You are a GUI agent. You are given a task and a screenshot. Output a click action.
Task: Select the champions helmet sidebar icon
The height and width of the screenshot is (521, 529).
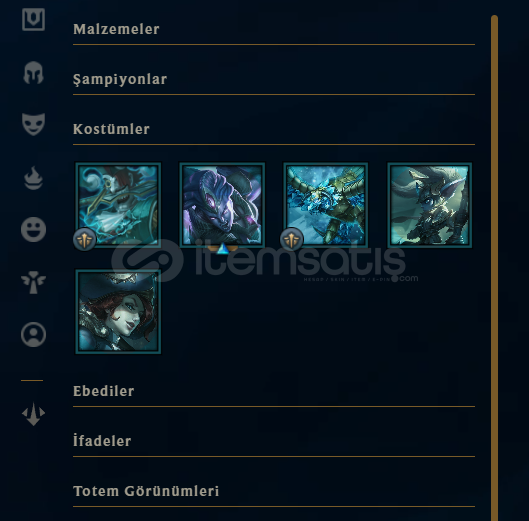tap(33, 73)
